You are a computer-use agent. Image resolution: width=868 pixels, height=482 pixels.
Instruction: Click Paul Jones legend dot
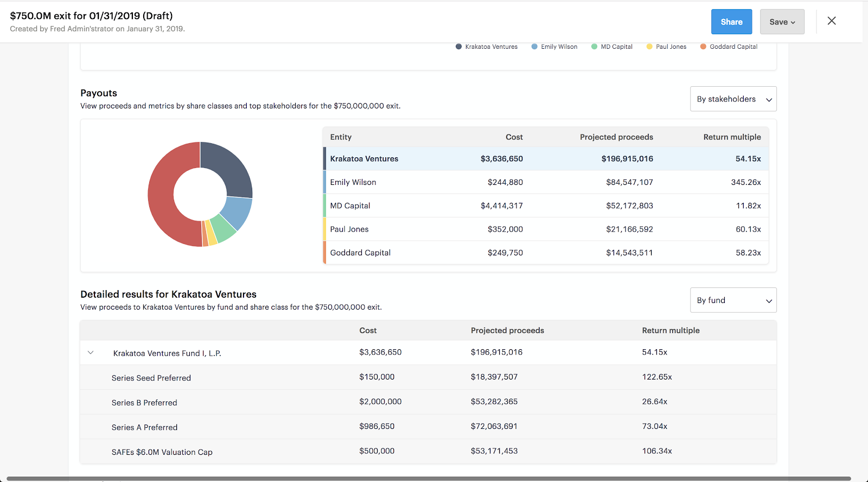649,47
